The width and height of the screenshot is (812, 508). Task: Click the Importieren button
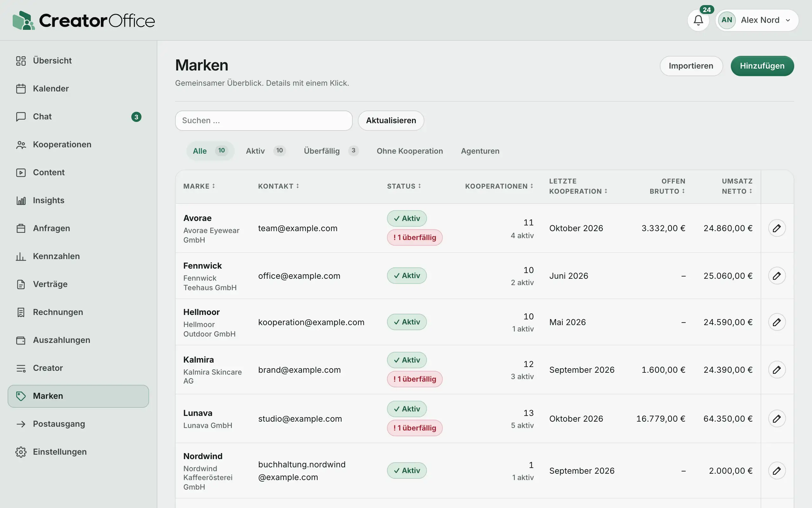[691, 66]
